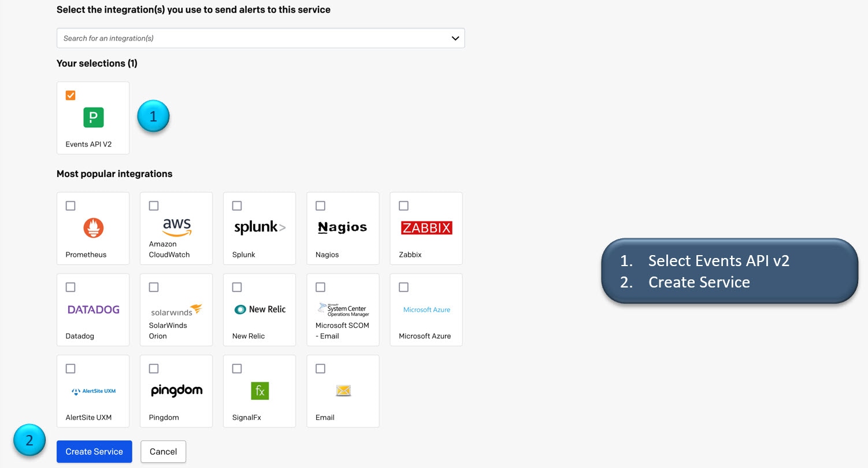Select the red Zabbix logo
868x468 pixels.
(426, 228)
